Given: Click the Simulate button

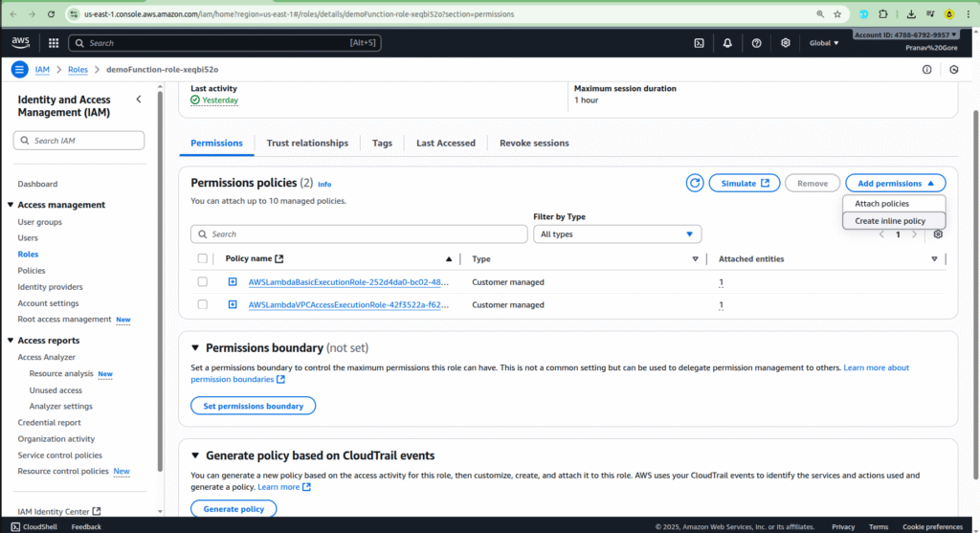Looking at the screenshot, I should coord(745,183).
